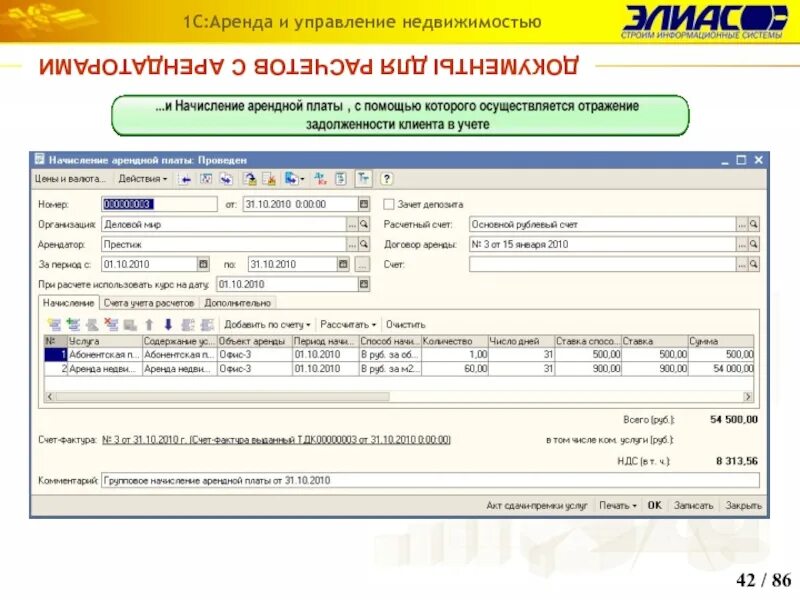The height and width of the screenshot is (600, 800).
Task: Switch to the Дополнительно tab
Action: [237, 303]
